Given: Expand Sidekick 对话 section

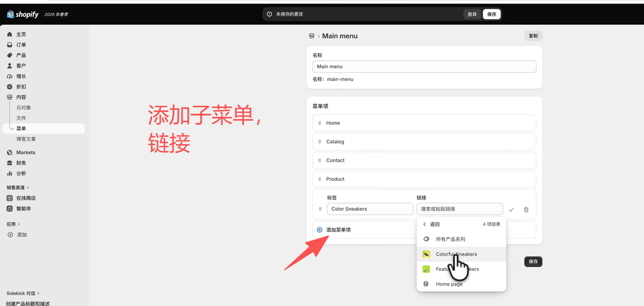Looking at the screenshot, I should point(23,293).
